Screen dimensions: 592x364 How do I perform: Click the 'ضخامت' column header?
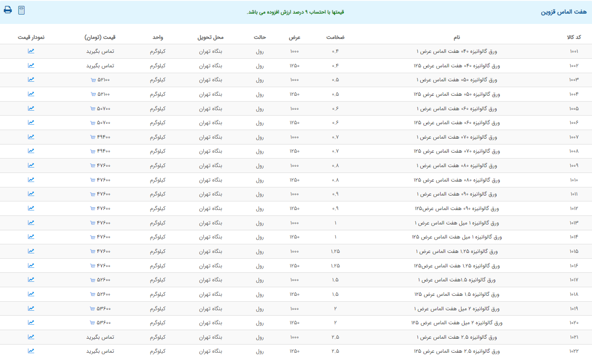pyautogui.click(x=335, y=37)
